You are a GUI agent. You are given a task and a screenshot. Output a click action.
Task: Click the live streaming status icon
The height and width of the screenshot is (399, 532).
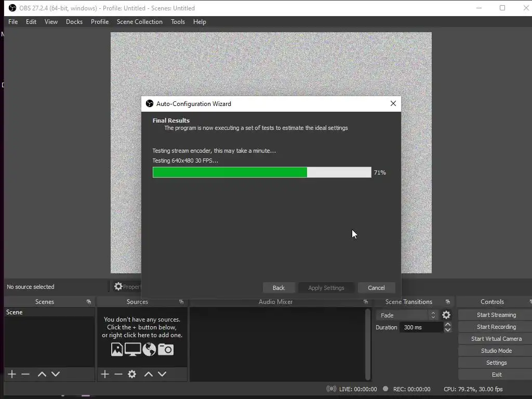pyautogui.click(x=331, y=389)
